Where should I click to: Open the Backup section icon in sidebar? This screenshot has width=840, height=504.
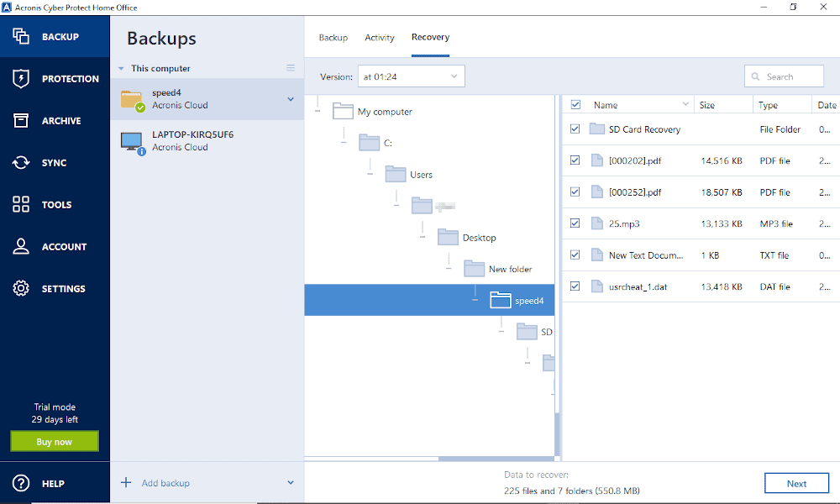pos(21,36)
